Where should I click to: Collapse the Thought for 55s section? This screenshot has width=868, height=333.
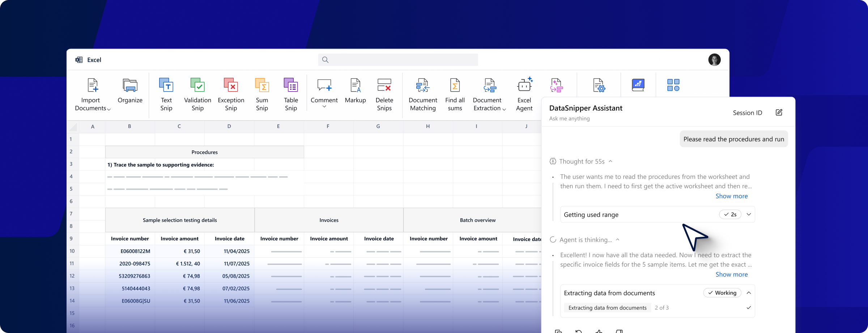pyautogui.click(x=610, y=161)
